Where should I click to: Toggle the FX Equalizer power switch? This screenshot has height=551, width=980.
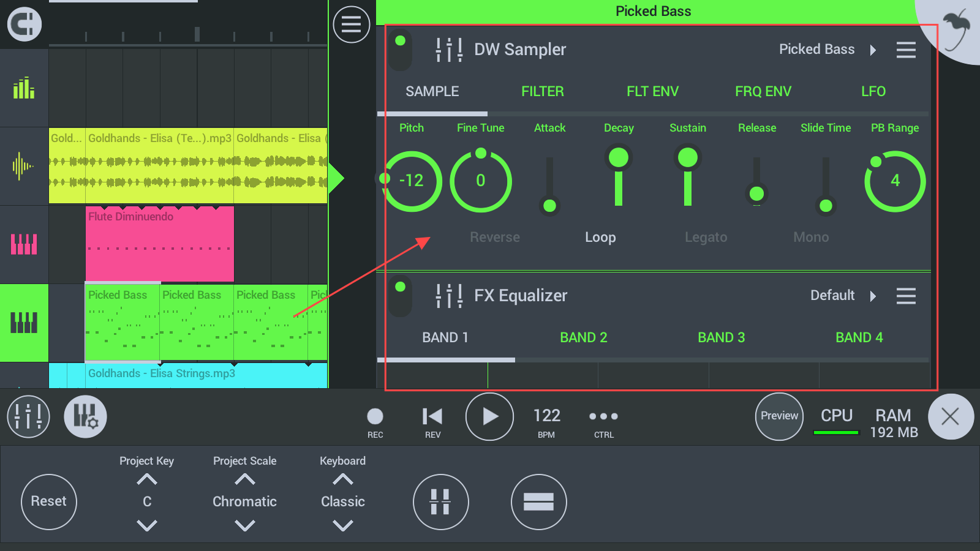point(401,296)
